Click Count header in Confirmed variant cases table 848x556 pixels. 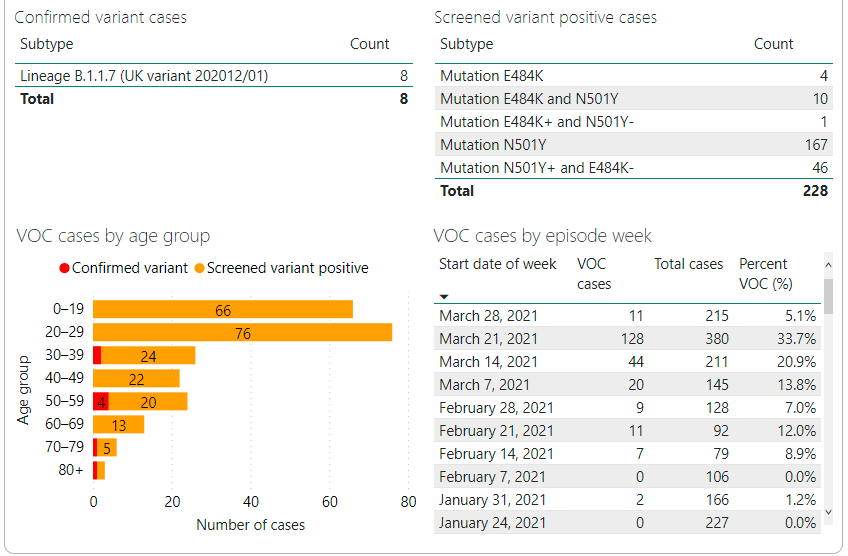(x=369, y=44)
